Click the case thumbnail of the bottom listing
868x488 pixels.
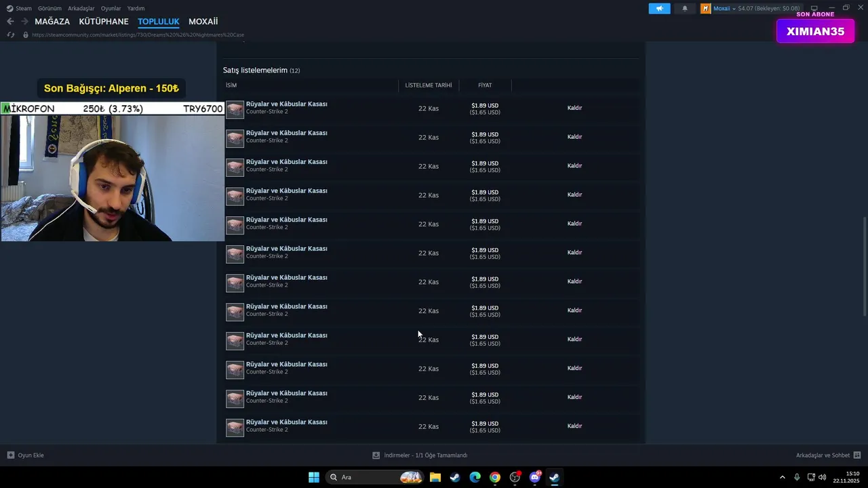click(235, 428)
